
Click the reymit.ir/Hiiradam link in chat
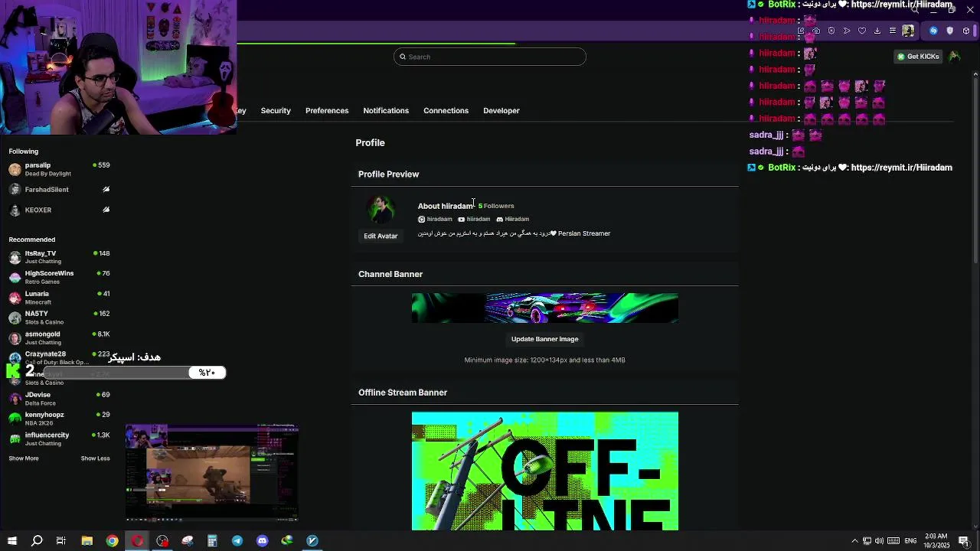coord(901,168)
